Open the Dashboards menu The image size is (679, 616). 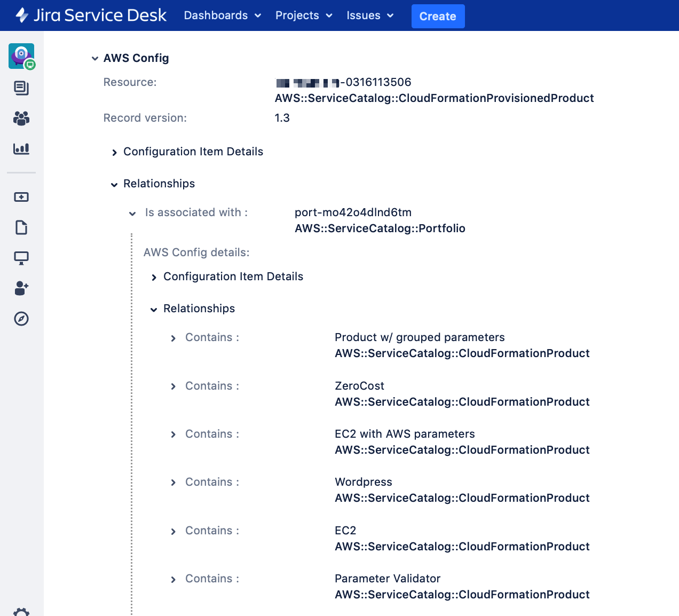[223, 15]
